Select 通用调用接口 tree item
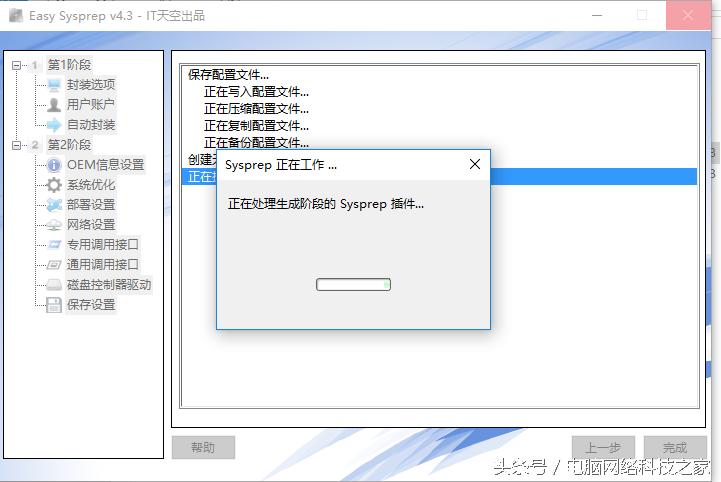The height and width of the screenshot is (482, 721). click(x=103, y=265)
